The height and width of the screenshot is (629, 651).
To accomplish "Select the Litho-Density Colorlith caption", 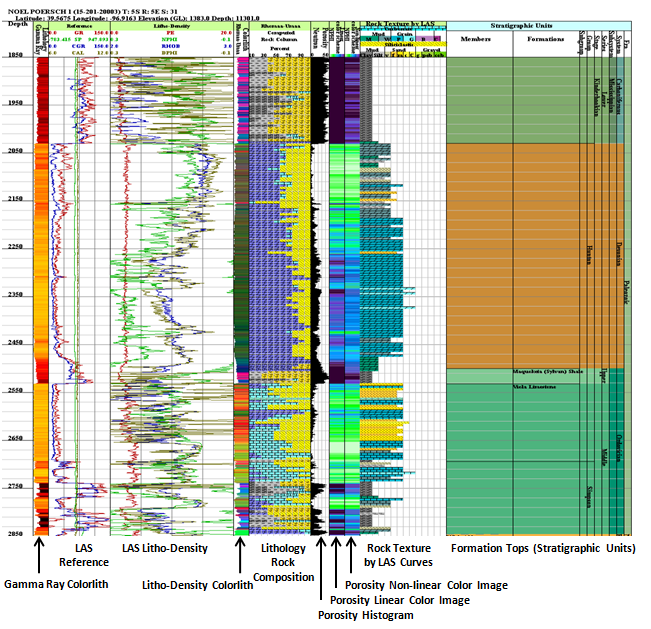I will (x=198, y=585).
